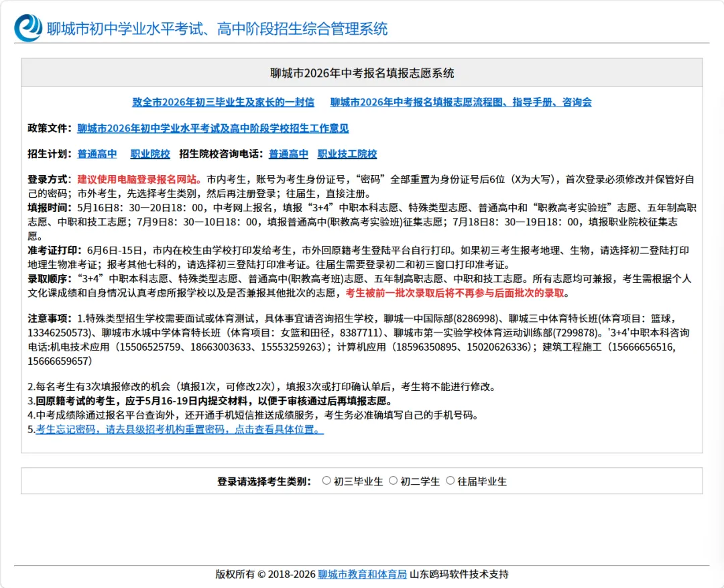Select the 初二学生 radio button
Screen dimensions: 724x588
(393, 480)
